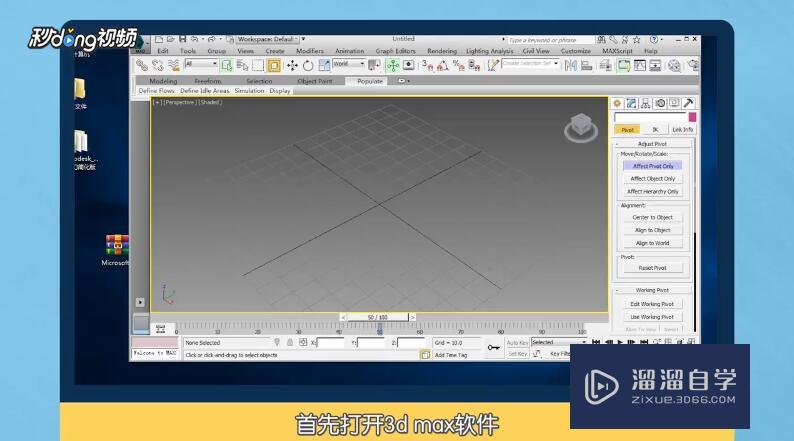Open Select by Name dialog

242,65
